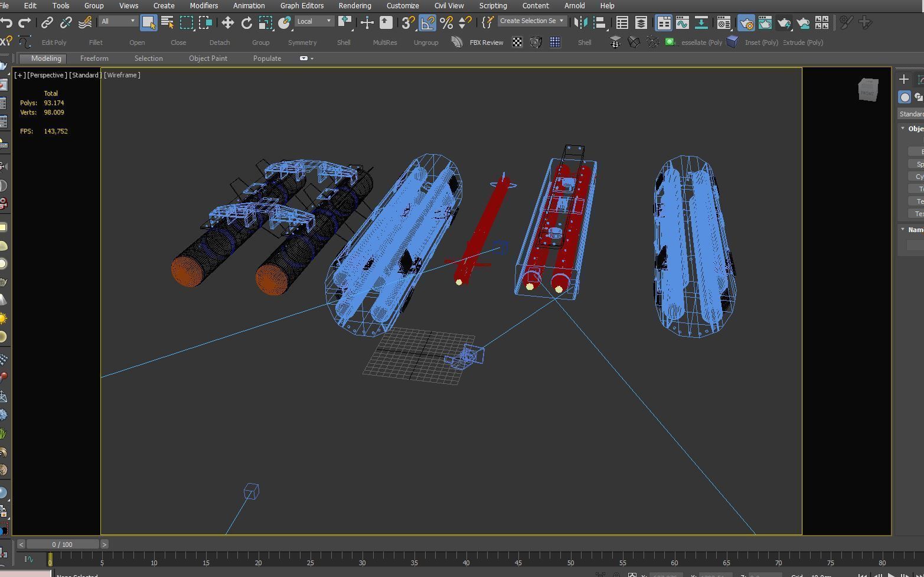This screenshot has width=924, height=577.
Task: Click the Extrude (Poly) button
Action: 803,43
